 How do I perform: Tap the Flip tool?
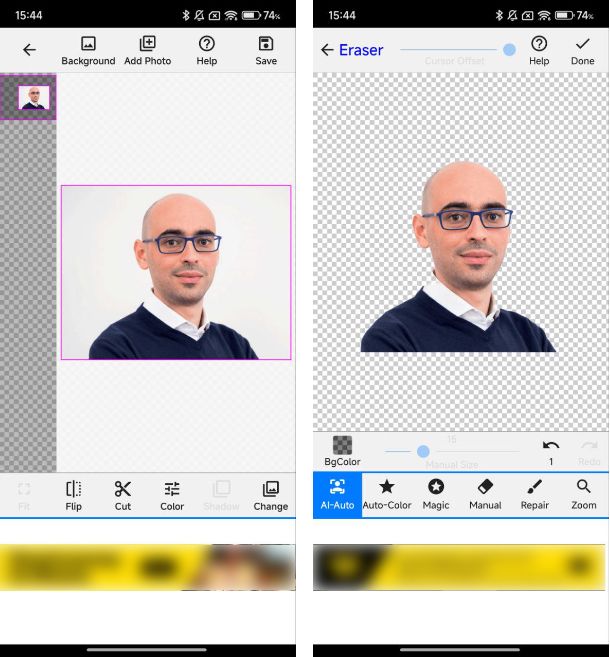[73, 496]
